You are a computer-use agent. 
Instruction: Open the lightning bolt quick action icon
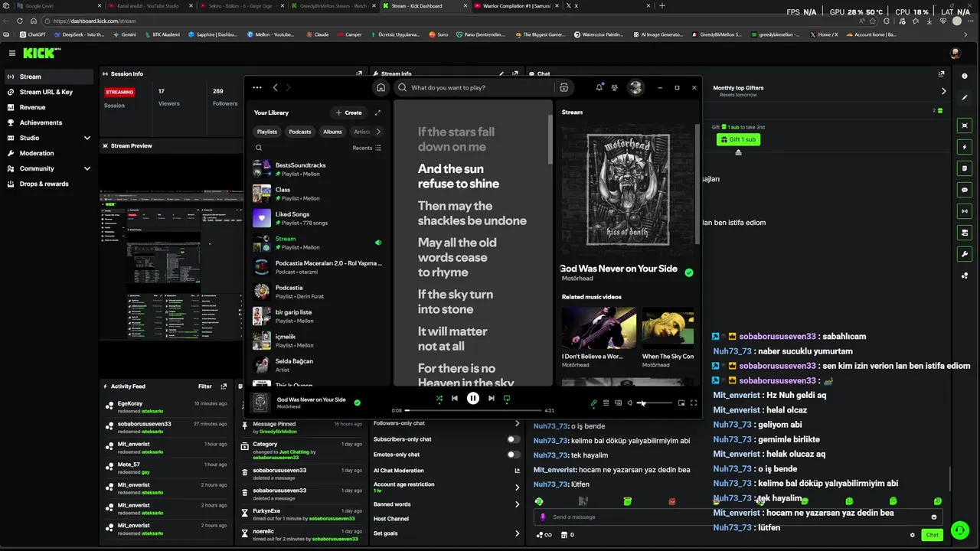[965, 147]
